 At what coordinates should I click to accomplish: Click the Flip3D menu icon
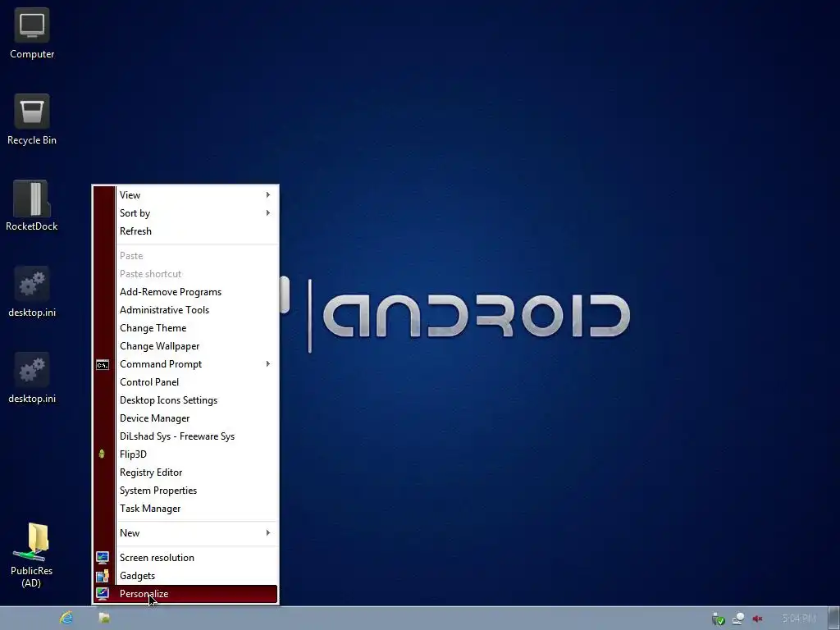102,454
